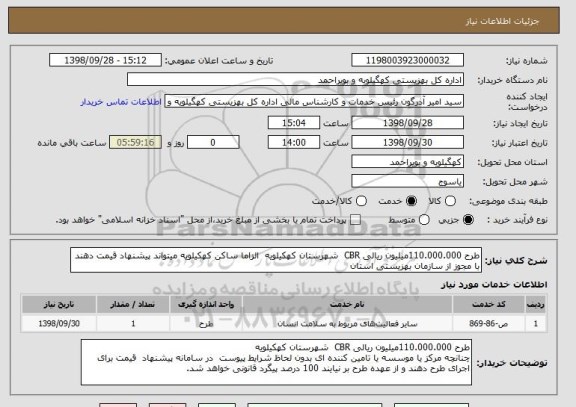Image resolution: width=576 pixels, height=407 pixels.
Task: Click the quantity cell 1 in the table
Action: [133, 324]
